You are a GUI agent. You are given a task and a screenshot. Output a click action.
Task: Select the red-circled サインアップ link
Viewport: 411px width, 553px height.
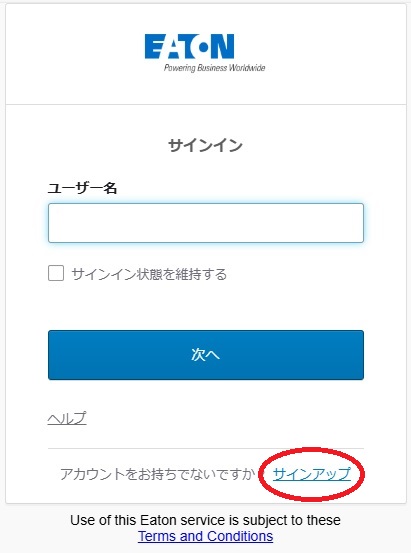[x=312, y=474]
